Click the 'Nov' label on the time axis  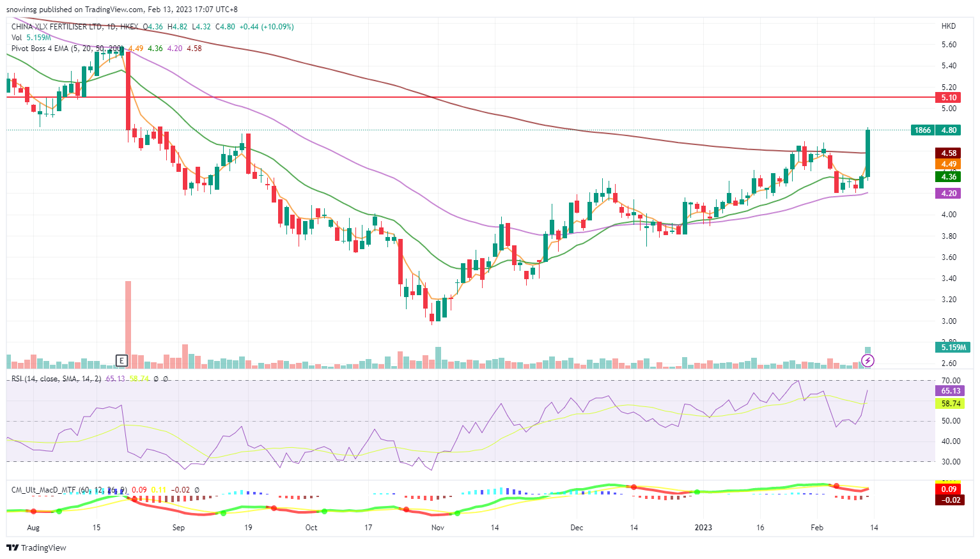click(438, 528)
